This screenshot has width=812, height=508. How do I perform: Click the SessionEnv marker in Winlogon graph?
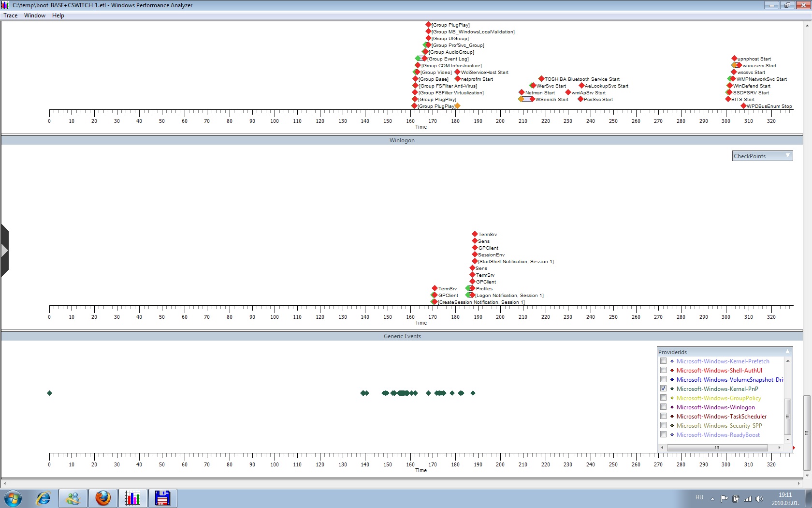[475, 254]
